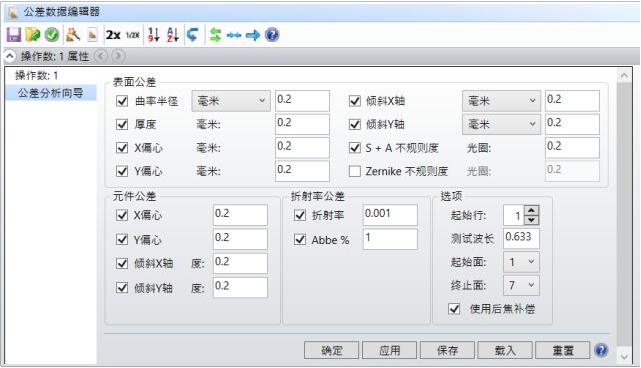Go to previous operand with left arrow
Screen dimensions: 641x368
[x=101, y=56]
